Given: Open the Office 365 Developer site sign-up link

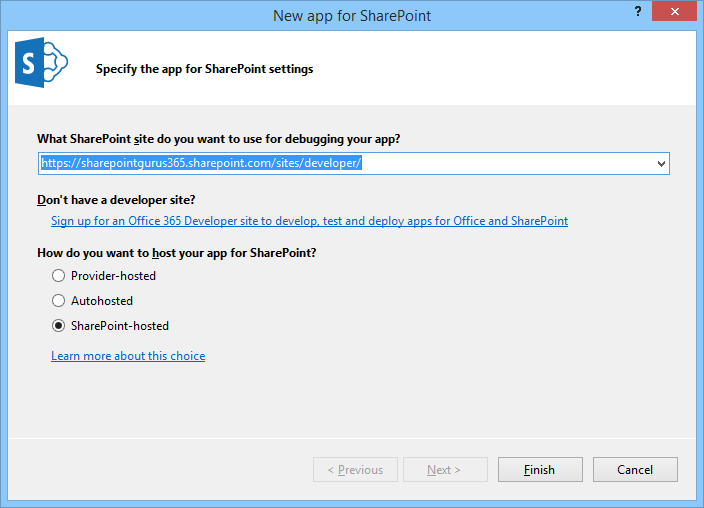Looking at the screenshot, I should point(309,221).
